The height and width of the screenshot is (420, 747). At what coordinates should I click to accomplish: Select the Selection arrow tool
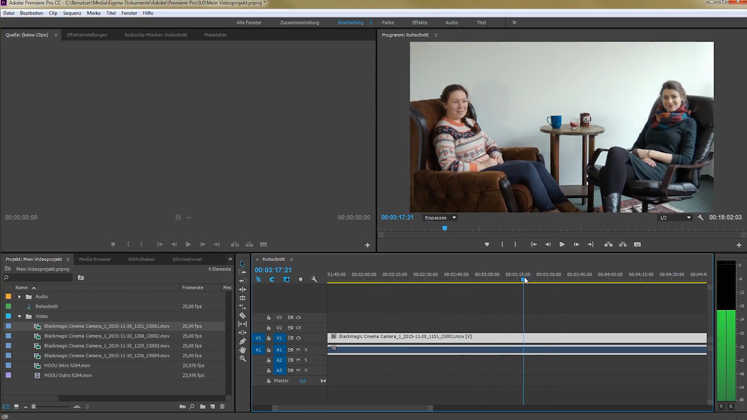tap(242, 265)
